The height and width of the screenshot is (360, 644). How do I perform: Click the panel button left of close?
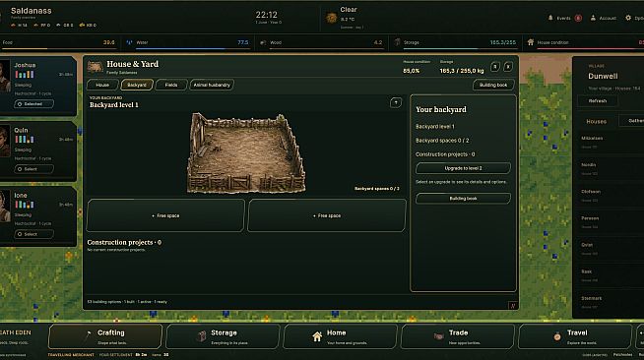tap(495, 67)
